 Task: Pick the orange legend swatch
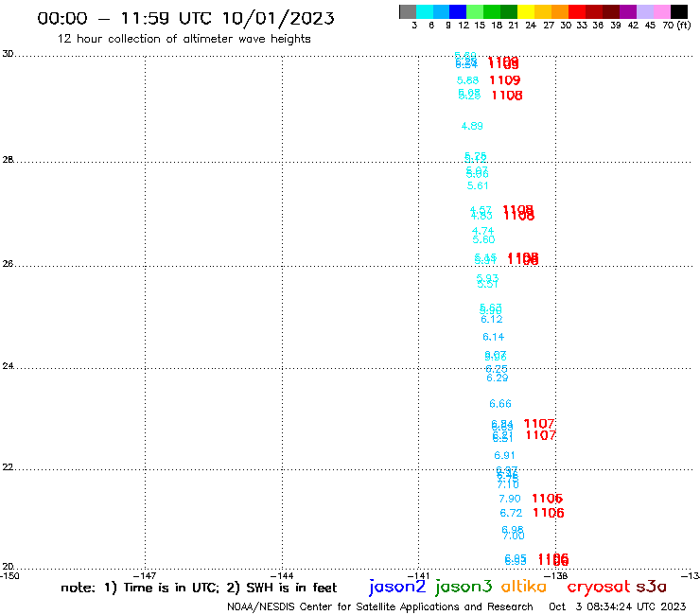pos(560,11)
